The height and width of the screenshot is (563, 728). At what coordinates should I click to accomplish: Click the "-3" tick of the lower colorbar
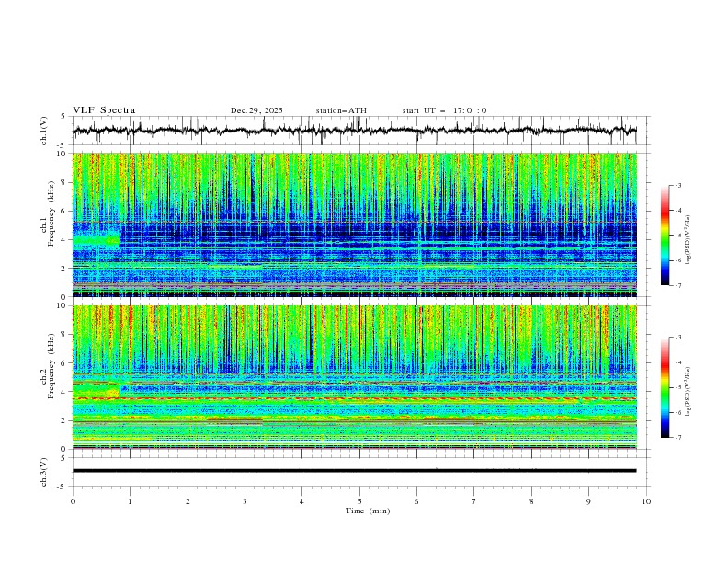[677, 338]
